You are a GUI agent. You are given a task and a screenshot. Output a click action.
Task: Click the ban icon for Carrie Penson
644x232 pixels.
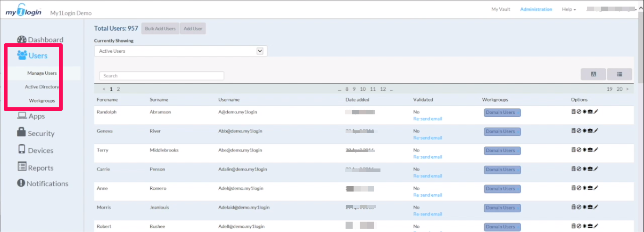coord(579,168)
